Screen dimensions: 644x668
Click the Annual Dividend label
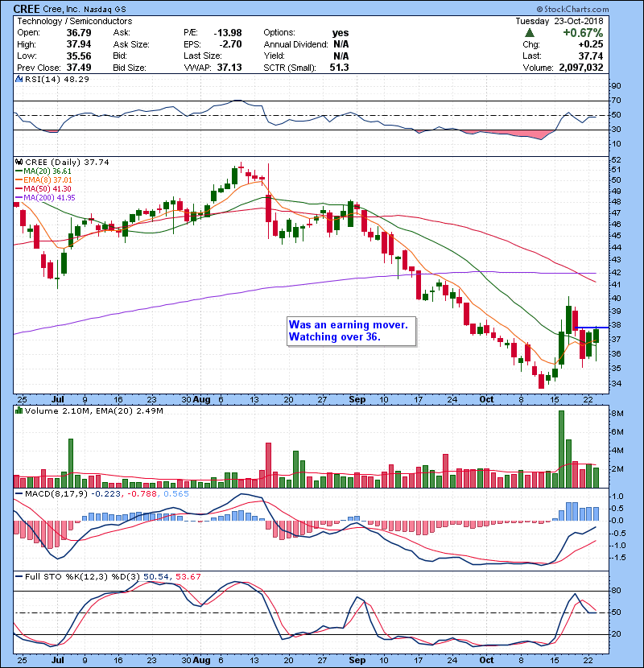pyautogui.click(x=295, y=44)
